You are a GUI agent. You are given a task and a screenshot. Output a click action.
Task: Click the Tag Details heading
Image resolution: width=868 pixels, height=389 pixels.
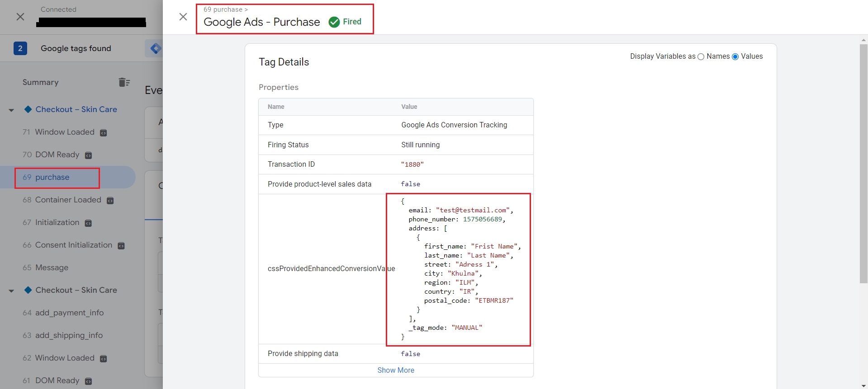tap(284, 62)
